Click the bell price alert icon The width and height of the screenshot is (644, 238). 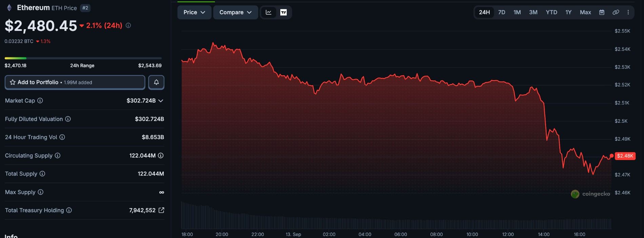(156, 82)
